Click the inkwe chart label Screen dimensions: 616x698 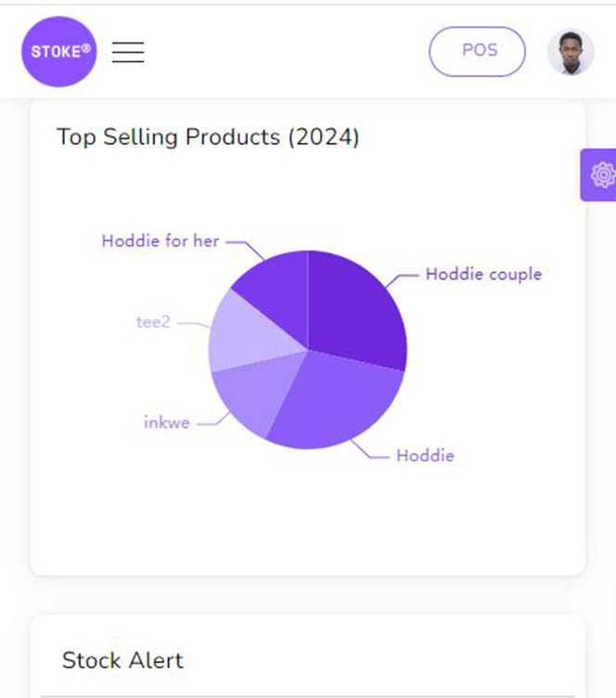pos(167,422)
